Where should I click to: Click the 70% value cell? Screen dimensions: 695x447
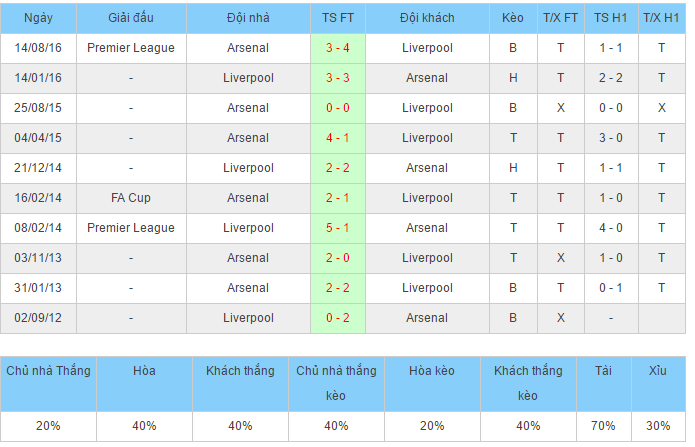pos(603,425)
